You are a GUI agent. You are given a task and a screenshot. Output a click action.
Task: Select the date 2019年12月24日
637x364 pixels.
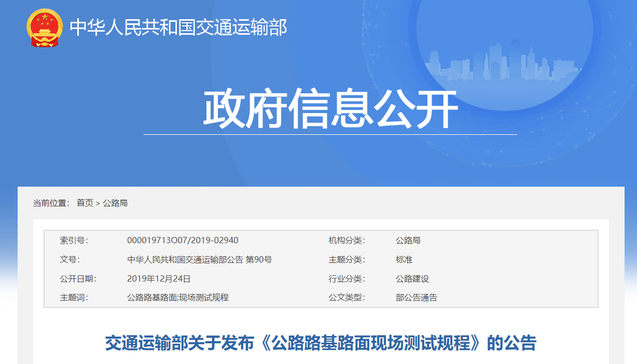159,279
